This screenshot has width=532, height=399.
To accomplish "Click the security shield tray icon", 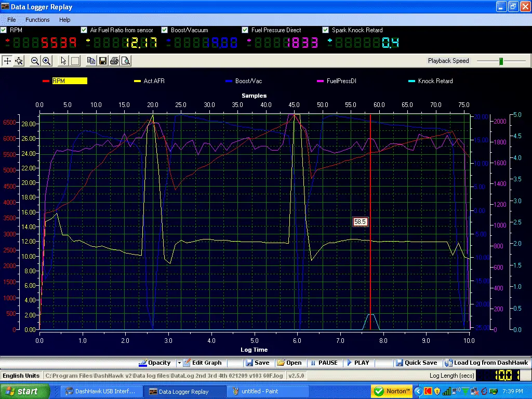I will [x=437, y=392].
